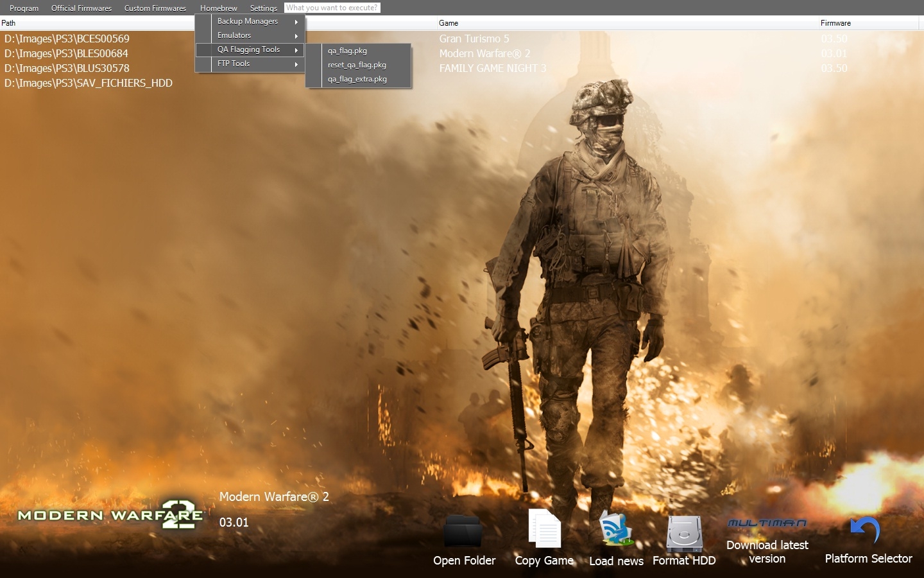Image resolution: width=924 pixels, height=578 pixels.
Task: Select reset_qa_flag.pkg entry
Action: [x=358, y=65]
